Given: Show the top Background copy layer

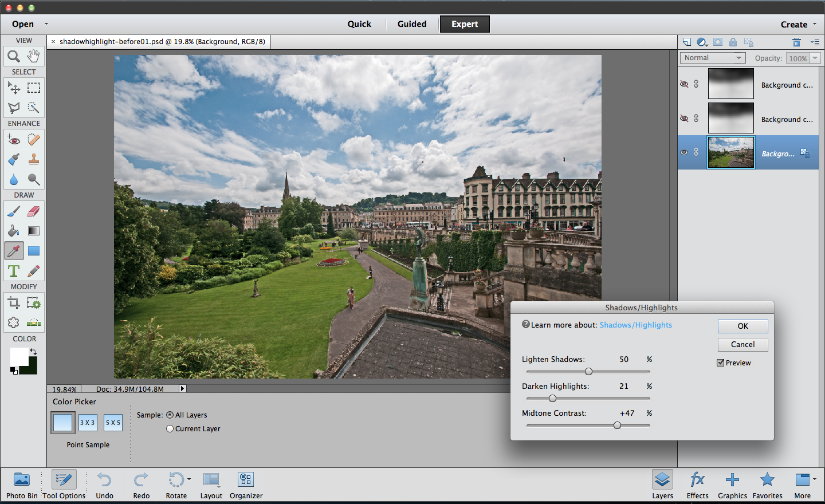Looking at the screenshot, I should point(683,84).
